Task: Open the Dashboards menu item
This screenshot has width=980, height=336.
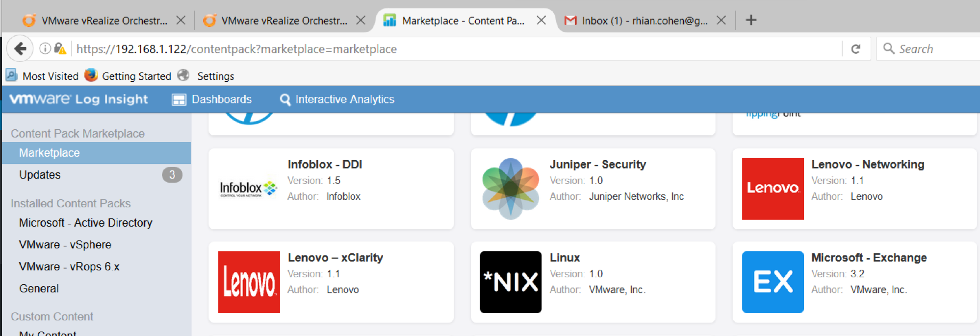Action: [x=212, y=99]
